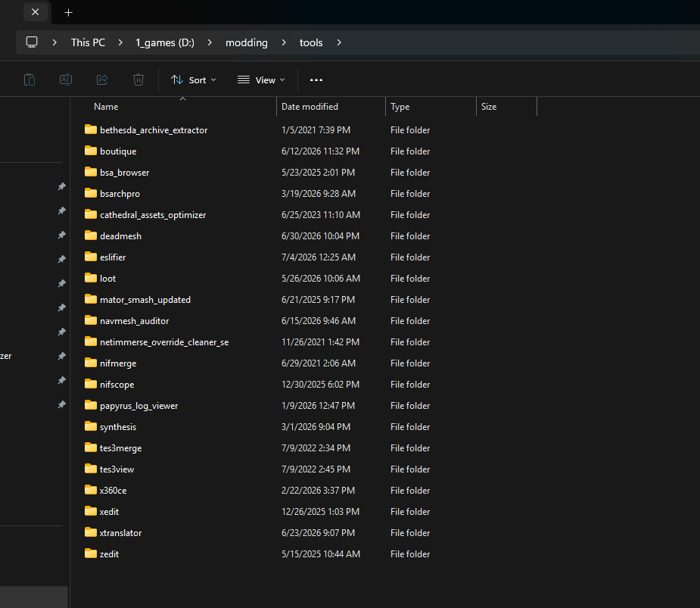
Task: Click File folder type in synthesis row
Action: (410, 426)
